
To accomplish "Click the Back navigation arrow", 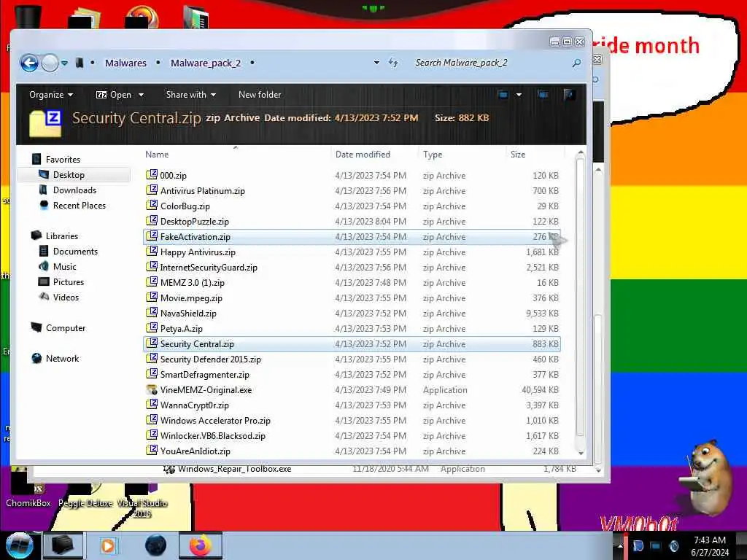I will (29, 63).
